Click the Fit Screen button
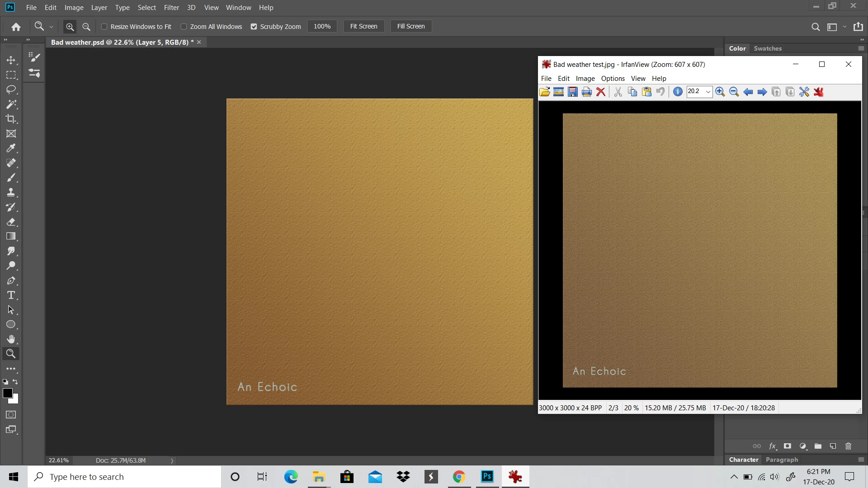 [363, 26]
